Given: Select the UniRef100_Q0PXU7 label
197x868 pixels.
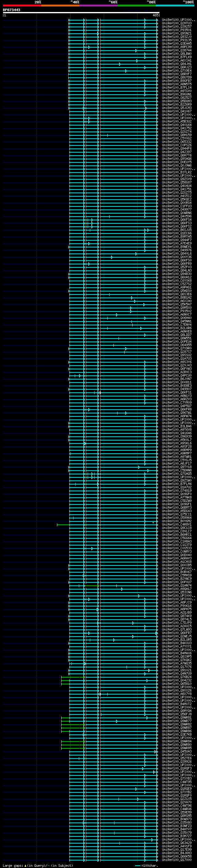Looking at the screenshot, I should click(x=177, y=582).
